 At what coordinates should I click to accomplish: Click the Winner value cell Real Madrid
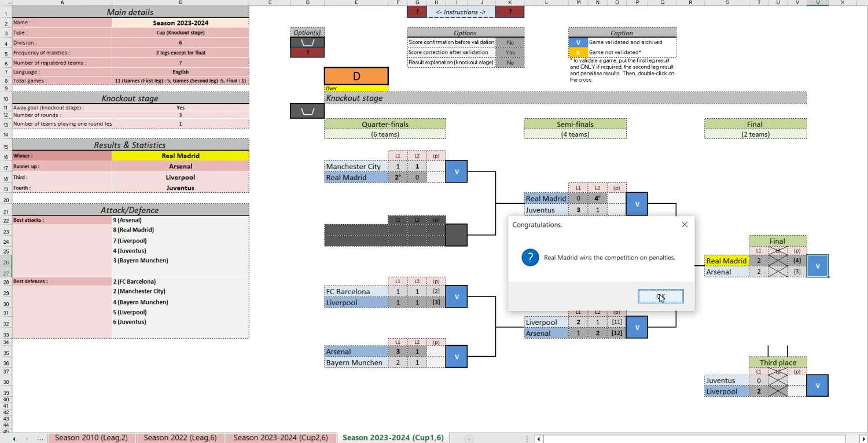pyautogui.click(x=181, y=156)
